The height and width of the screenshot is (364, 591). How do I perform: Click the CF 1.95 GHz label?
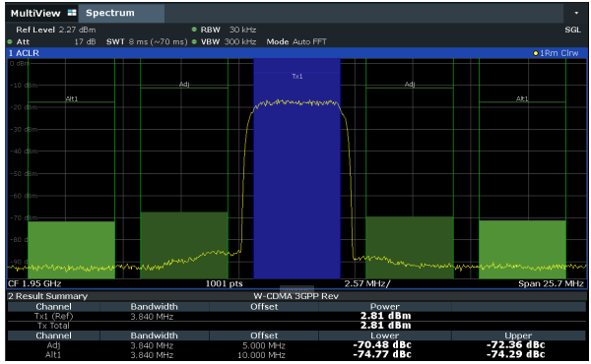point(34,284)
